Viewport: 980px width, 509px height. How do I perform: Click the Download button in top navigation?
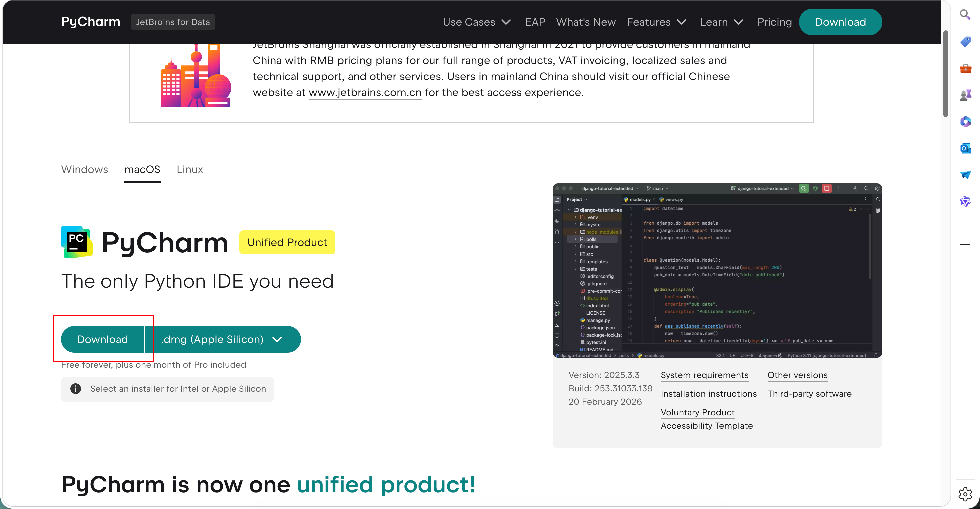[x=840, y=22]
